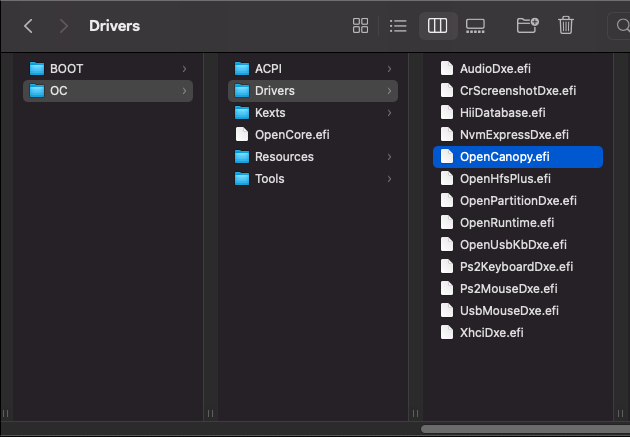The width and height of the screenshot is (630, 437).
Task: Click the AudioDxe.efi file icon
Action: [x=447, y=69]
